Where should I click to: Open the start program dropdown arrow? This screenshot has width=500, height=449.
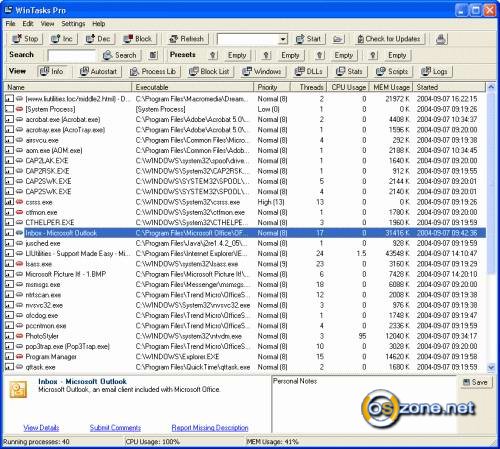283,39
